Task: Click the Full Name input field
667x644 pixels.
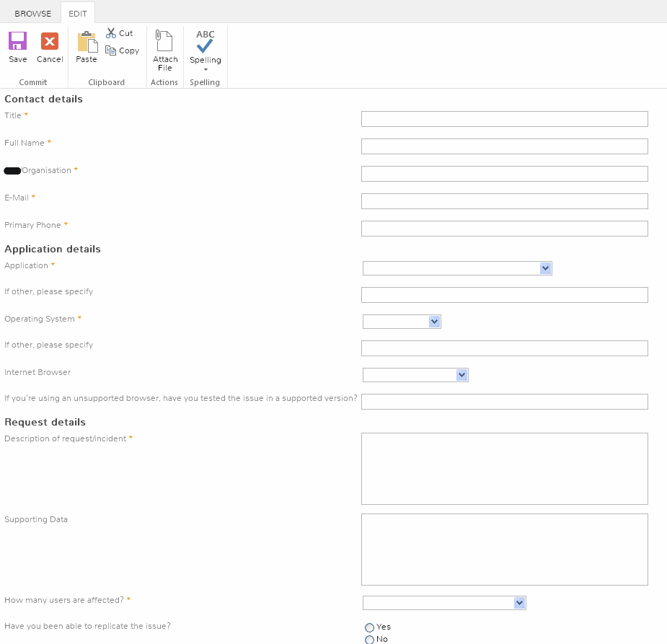Action: point(504,146)
